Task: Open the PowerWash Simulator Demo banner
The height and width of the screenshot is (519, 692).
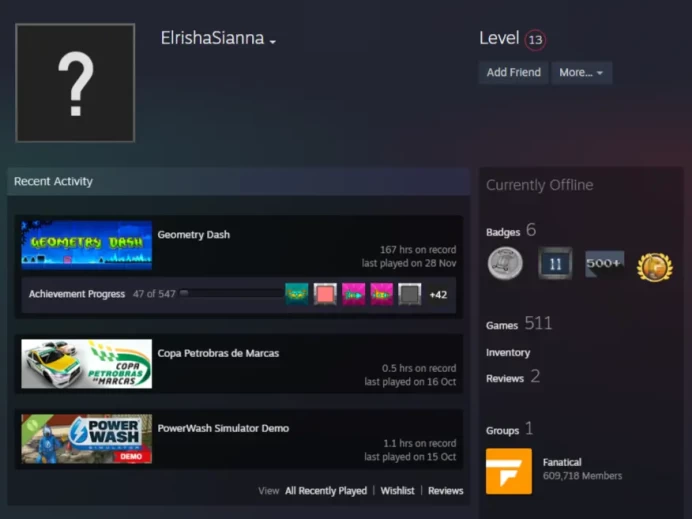Action: (86, 439)
